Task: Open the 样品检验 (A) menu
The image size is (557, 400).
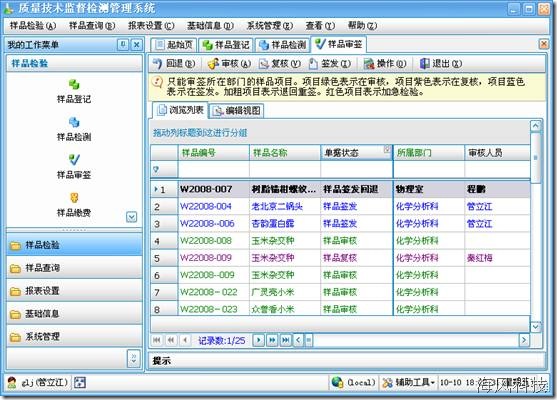Action: click(x=33, y=26)
